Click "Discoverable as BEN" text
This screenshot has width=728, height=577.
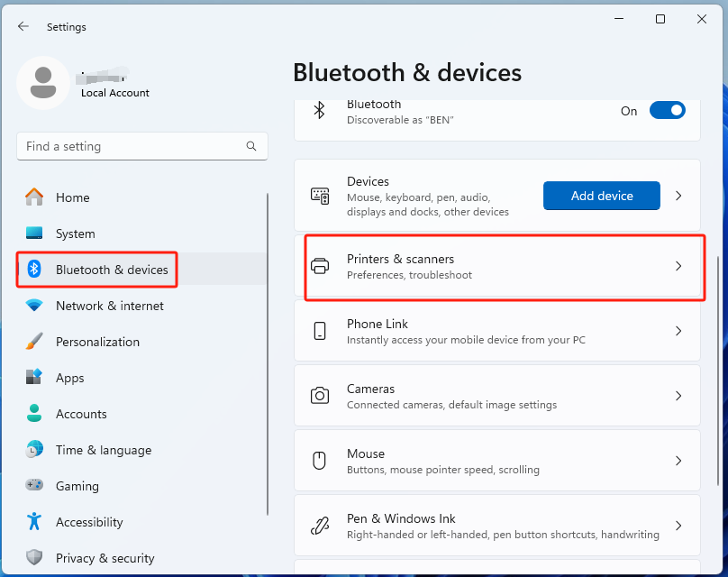(400, 120)
